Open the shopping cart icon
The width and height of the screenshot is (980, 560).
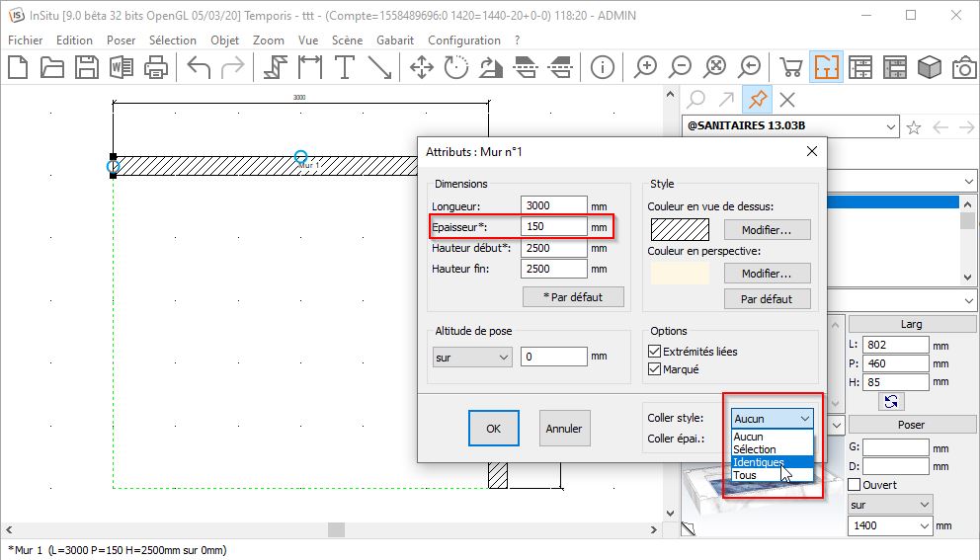tap(790, 67)
